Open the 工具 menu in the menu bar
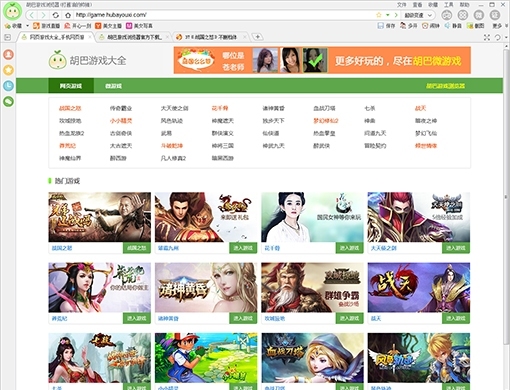Screen dimensions: 510x390 [449, 5]
